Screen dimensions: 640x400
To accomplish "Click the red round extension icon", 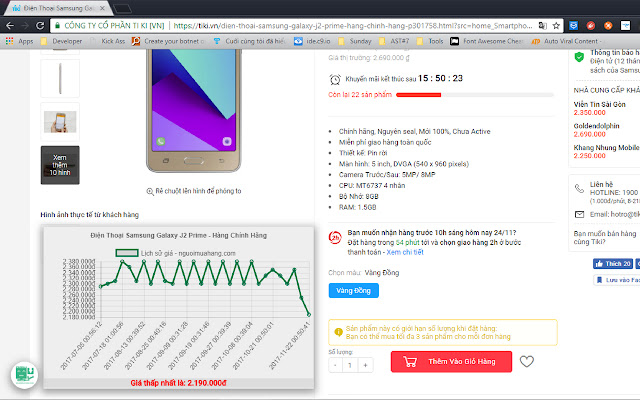I will [591, 26].
